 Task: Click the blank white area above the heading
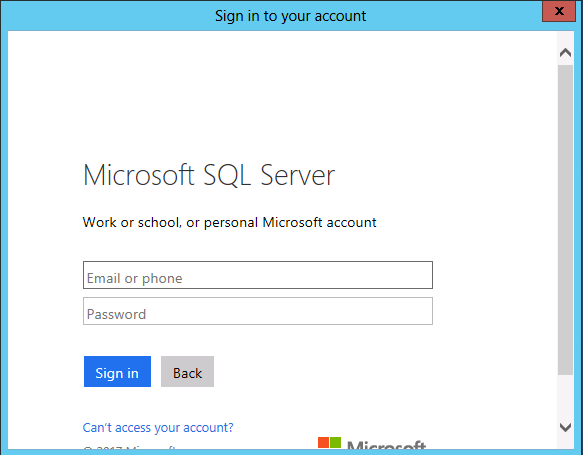tap(283, 97)
